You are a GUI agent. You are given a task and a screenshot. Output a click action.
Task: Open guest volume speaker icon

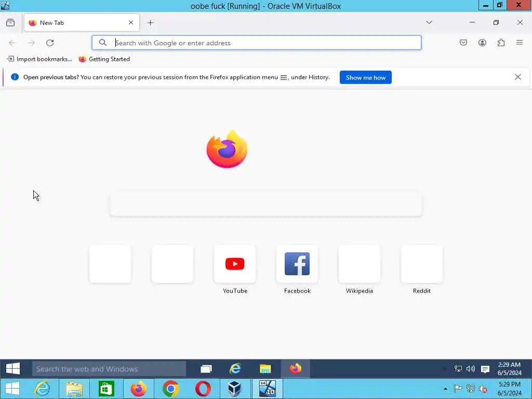tap(470, 369)
